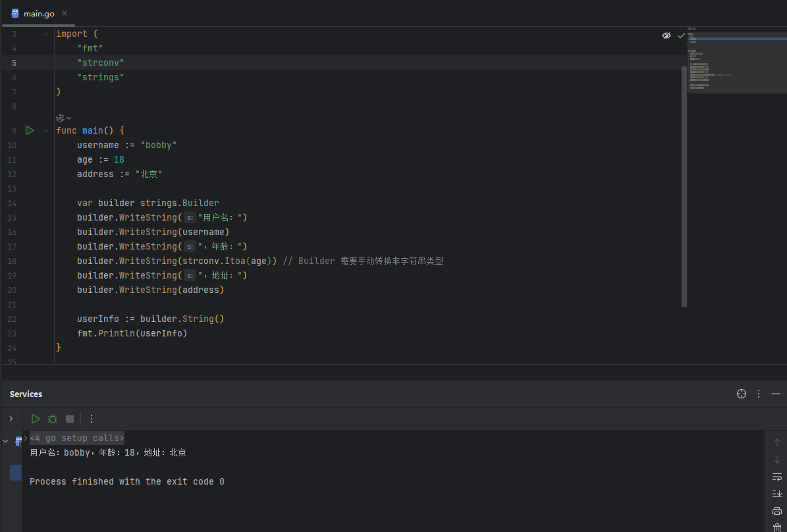Collapse func main fold arrow
This screenshot has height=532, width=787.
(x=45, y=130)
